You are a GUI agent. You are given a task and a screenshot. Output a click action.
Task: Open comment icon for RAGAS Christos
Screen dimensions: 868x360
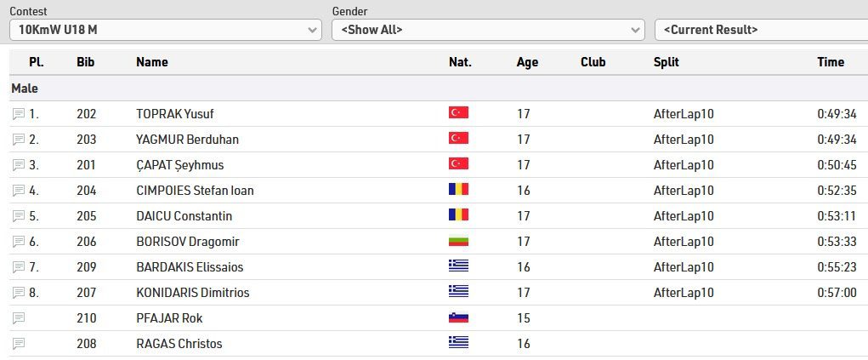18,344
